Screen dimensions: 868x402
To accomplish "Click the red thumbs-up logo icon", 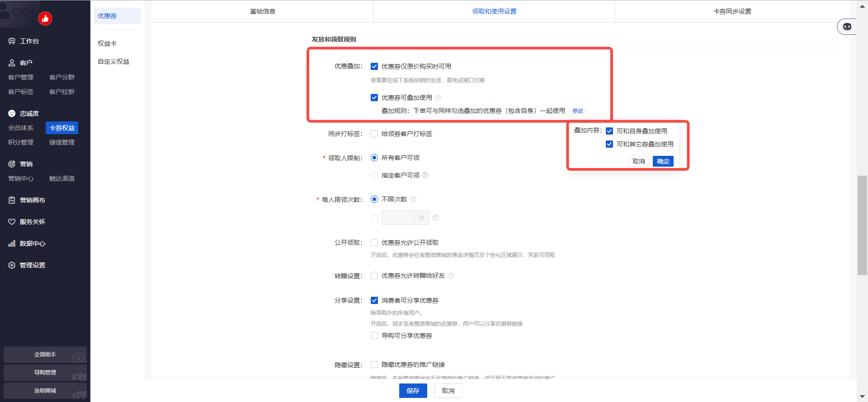I will [x=45, y=19].
